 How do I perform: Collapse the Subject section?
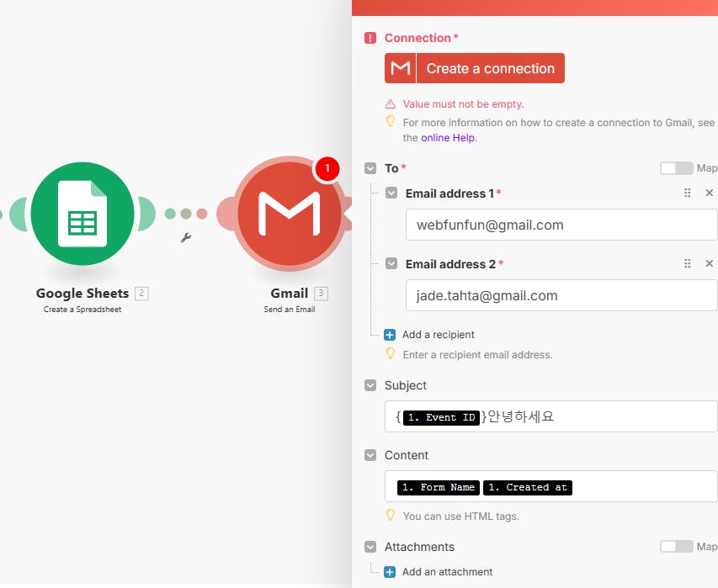click(x=370, y=385)
